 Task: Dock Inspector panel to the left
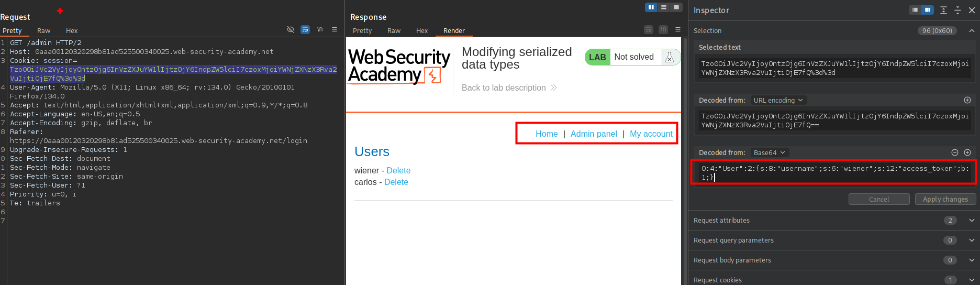pyautogui.click(x=915, y=10)
